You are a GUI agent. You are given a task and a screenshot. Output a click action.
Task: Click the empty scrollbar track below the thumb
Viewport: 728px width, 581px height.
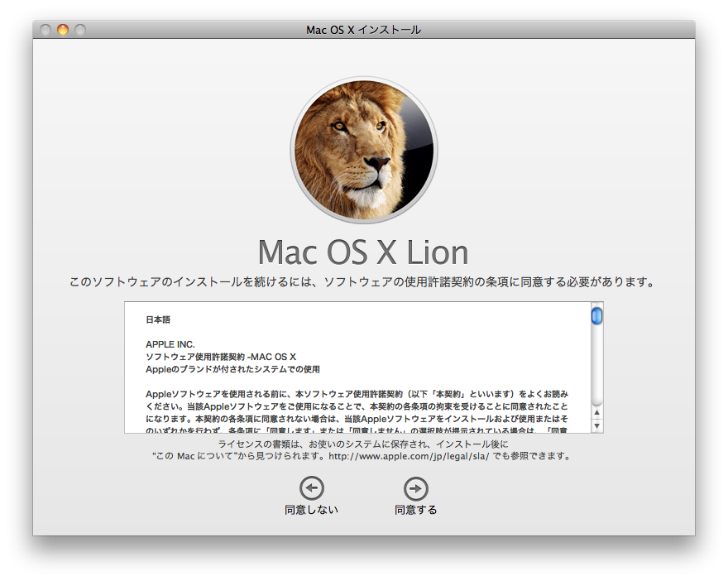pyautogui.click(x=596, y=364)
